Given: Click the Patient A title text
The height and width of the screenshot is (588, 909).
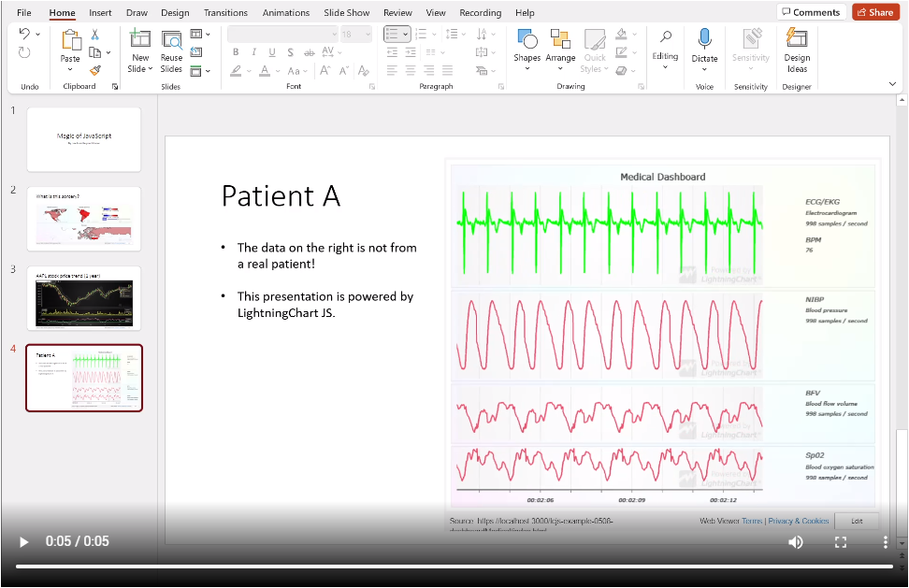Looking at the screenshot, I should (x=281, y=195).
